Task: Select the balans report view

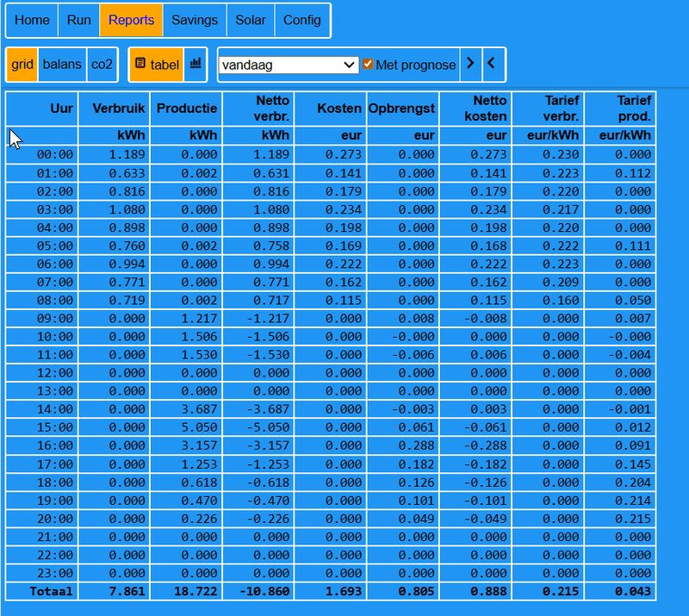Action: coord(62,65)
